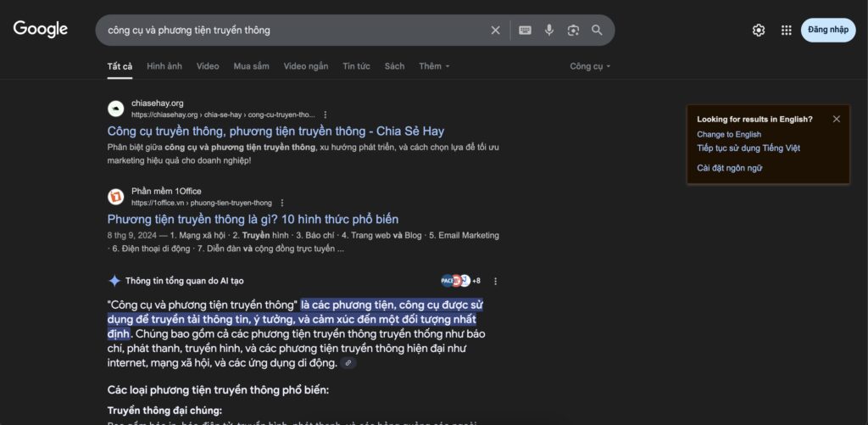Open AI overview three-dot menu
This screenshot has width=868, height=425.
coord(495,281)
